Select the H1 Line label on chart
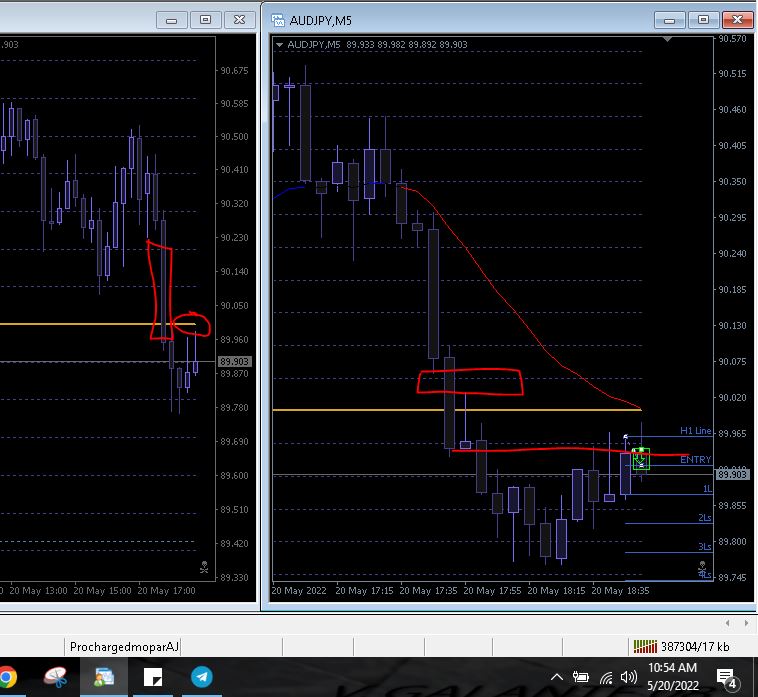The height and width of the screenshot is (697, 758). (x=695, y=431)
